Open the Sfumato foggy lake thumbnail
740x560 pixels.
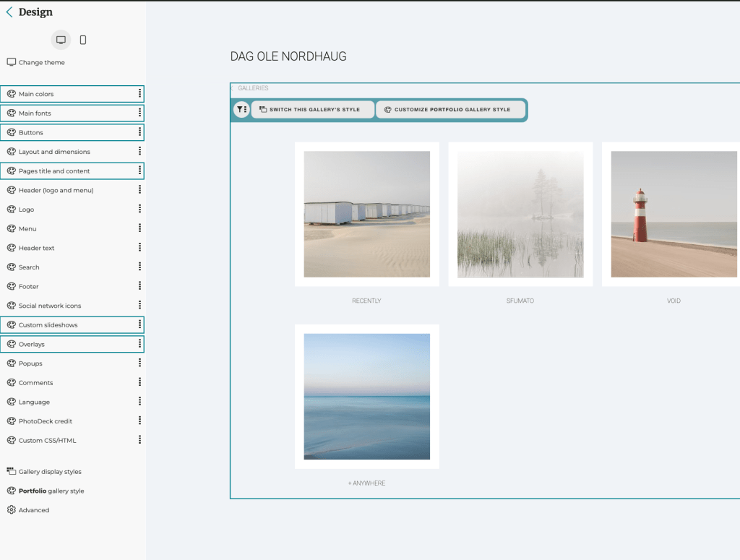coord(520,214)
